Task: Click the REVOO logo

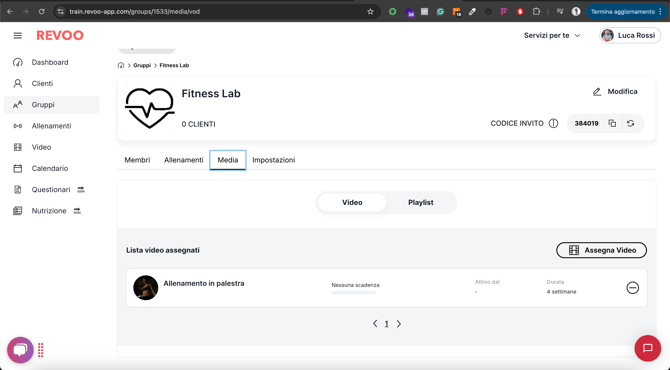Action: pos(60,35)
